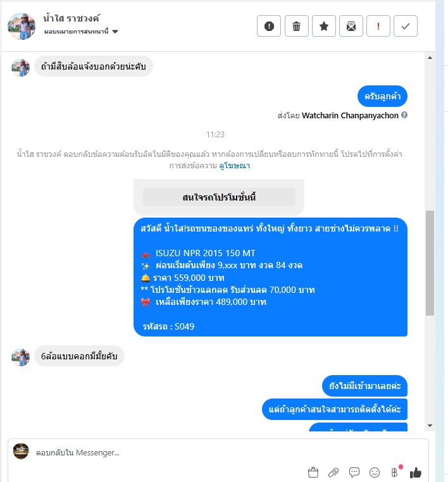Expand the assign conversation dropdown arrow
Viewport: 448px width, 482px height.
point(115,32)
